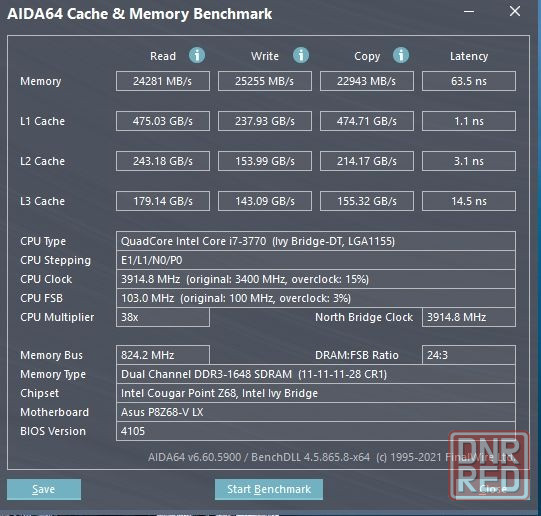Click CPU FSB value 103.0 MHz
The height and width of the screenshot is (516, 541).
click(316, 298)
